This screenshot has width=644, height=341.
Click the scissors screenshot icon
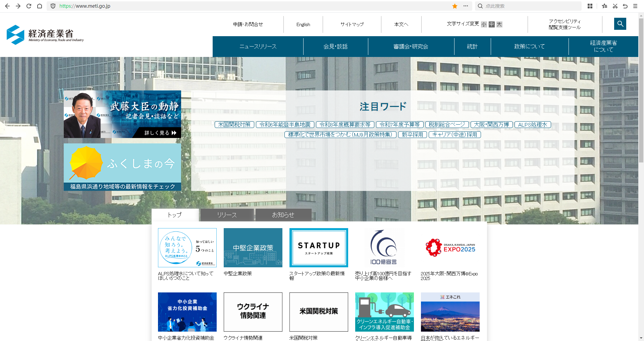[615, 6]
